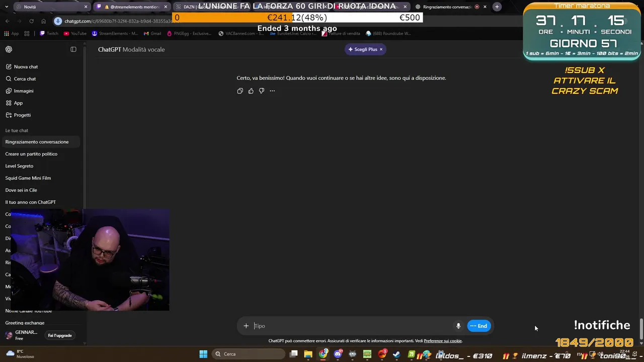644x362 pixels.
Task: Open chat 'Ringraziamento conversazione'
Action: pos(41,142)
